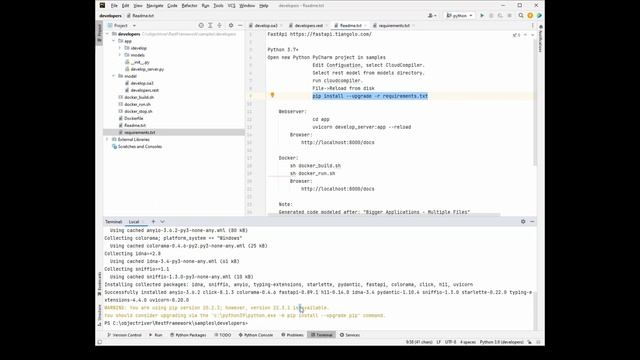Open Project panel settings gear
Screen dimensions: 640x360
[231, 25]
